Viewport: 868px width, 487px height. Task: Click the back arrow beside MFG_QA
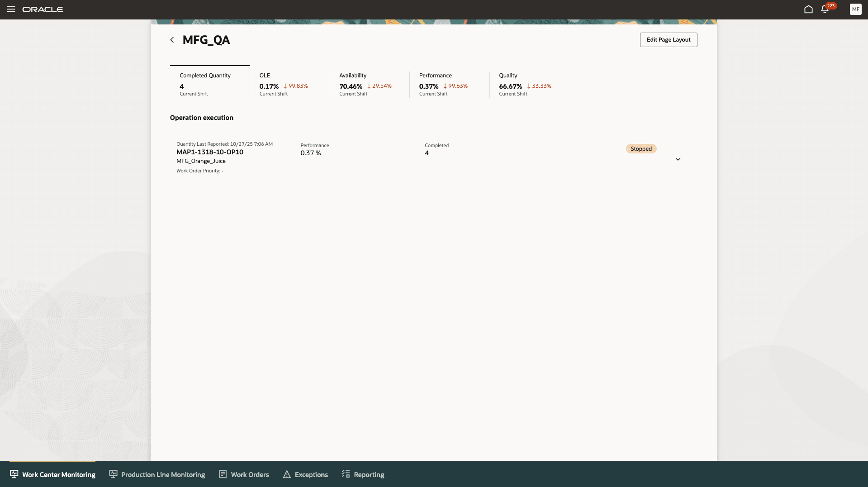click(172, 40)
